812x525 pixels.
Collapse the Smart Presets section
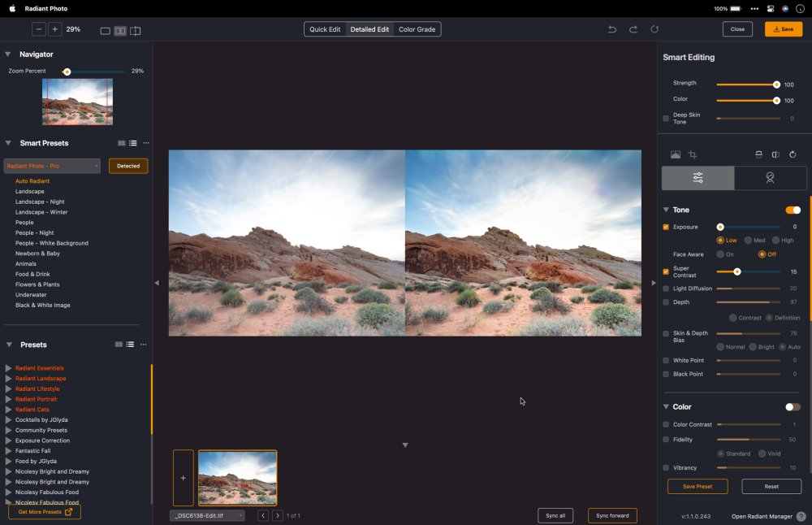point(8,143)
